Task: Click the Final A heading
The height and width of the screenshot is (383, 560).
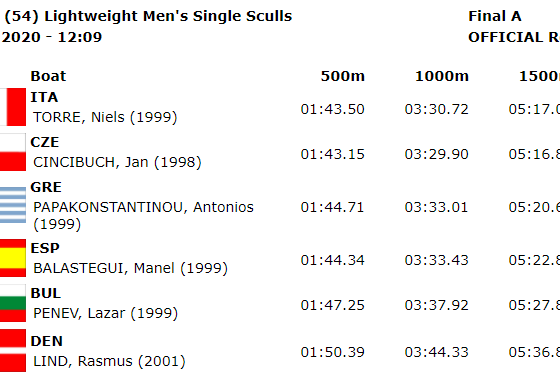Action: [495, 16]
